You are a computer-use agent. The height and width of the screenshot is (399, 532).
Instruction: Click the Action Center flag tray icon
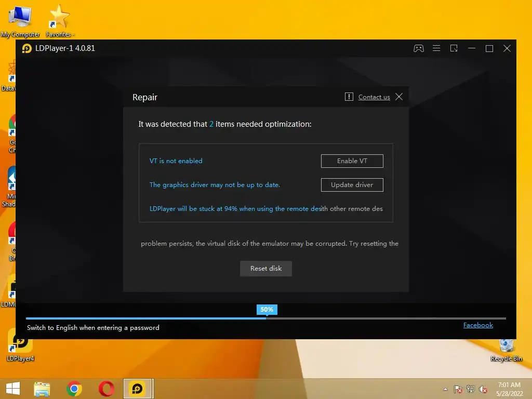tap(458, 389)
